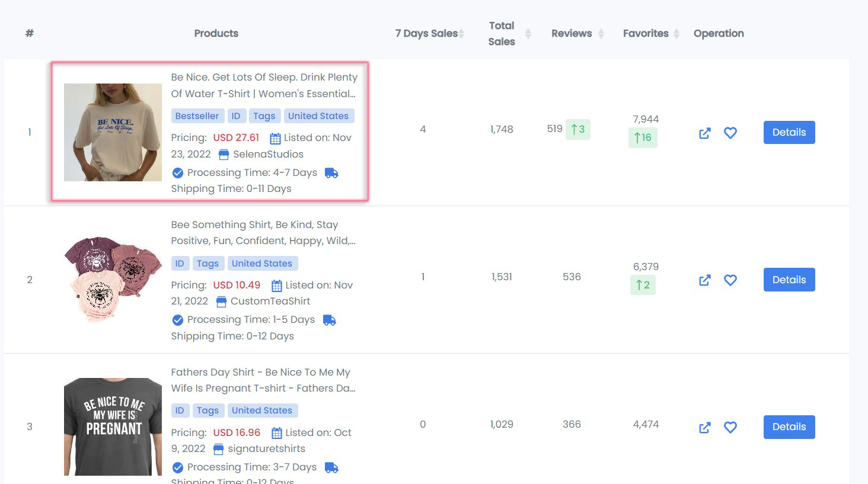This screenshot has width=868, height=484.
Task: Favorite the Fathers Day Shirt product
Action: point(730,427)
